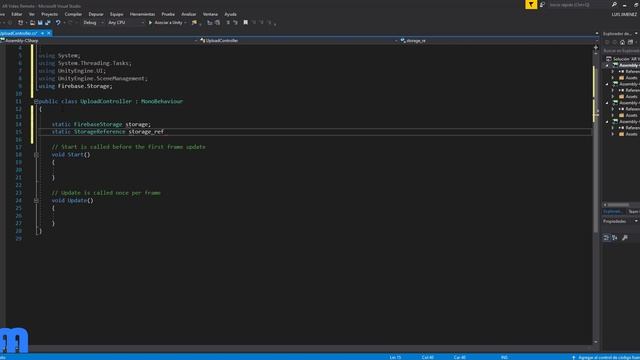Open the Any CPU platform dropdown
The image size is (640, 360).
[126, 22]
